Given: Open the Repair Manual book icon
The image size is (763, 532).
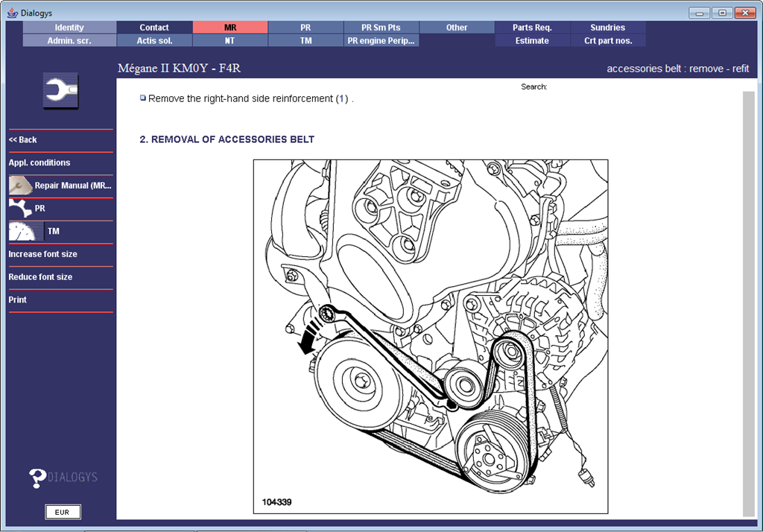Looking at the screenshot, I should pos(20,186).
